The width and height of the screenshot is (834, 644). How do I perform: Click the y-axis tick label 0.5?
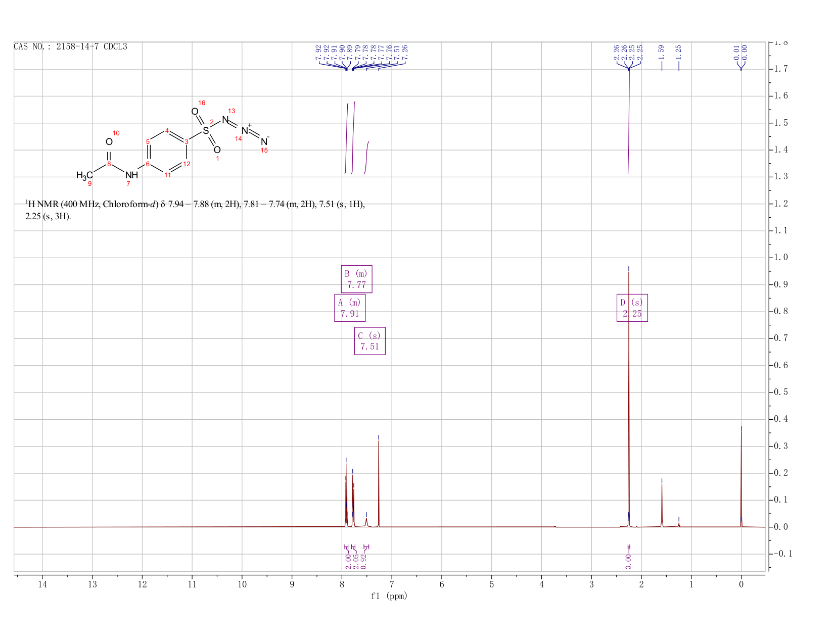[x=781, y=392]
